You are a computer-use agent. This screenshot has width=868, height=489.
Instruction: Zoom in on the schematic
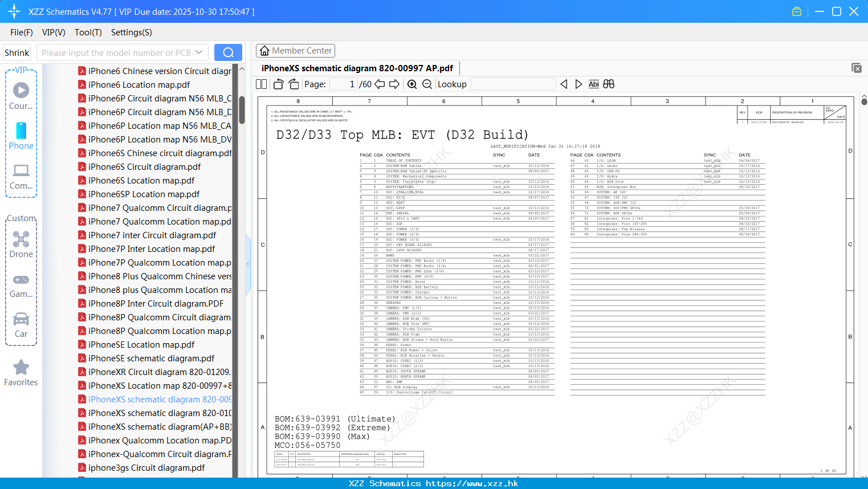point(412,84)
